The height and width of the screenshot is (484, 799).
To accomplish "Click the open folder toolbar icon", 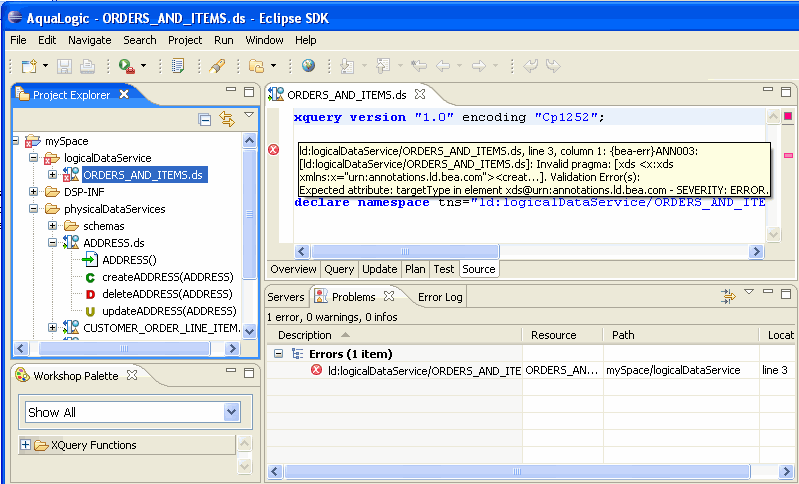I will pyautogui.click(x=256, y=66).
